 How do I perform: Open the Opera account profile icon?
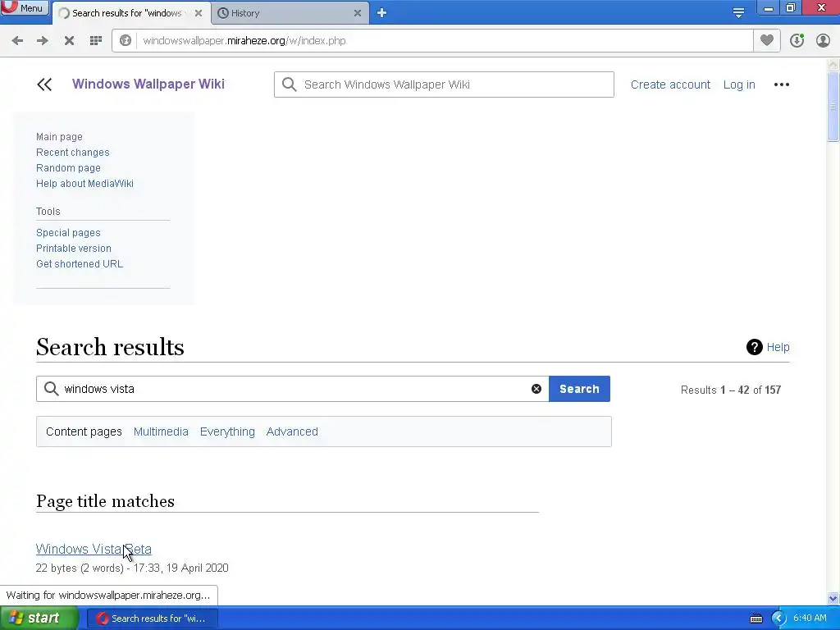click(823, 40)
